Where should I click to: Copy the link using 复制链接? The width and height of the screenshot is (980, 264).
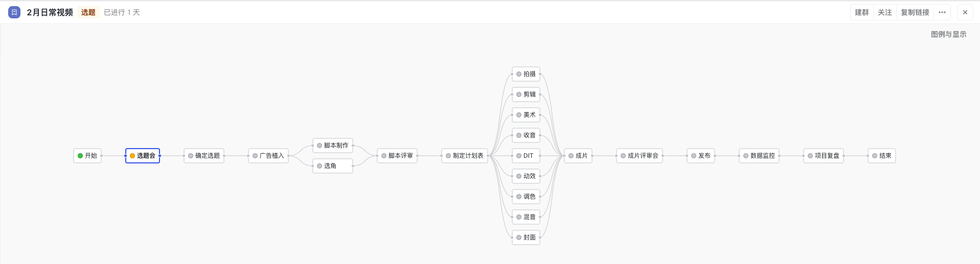[x=915, y=12]
